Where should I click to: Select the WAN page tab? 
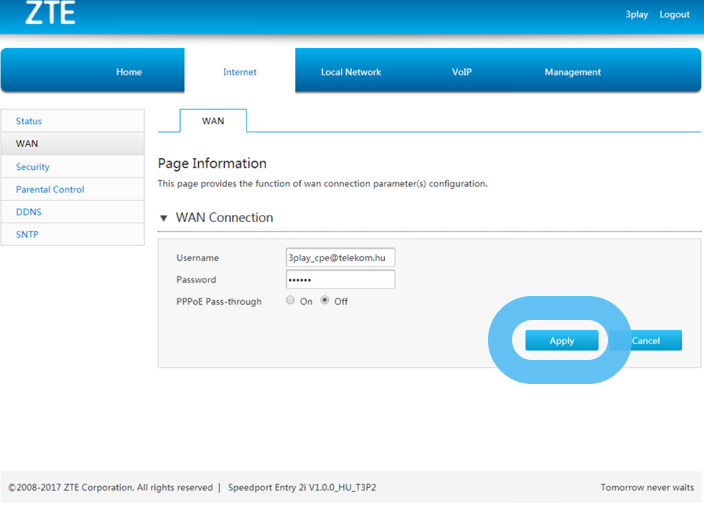point(213,121)
